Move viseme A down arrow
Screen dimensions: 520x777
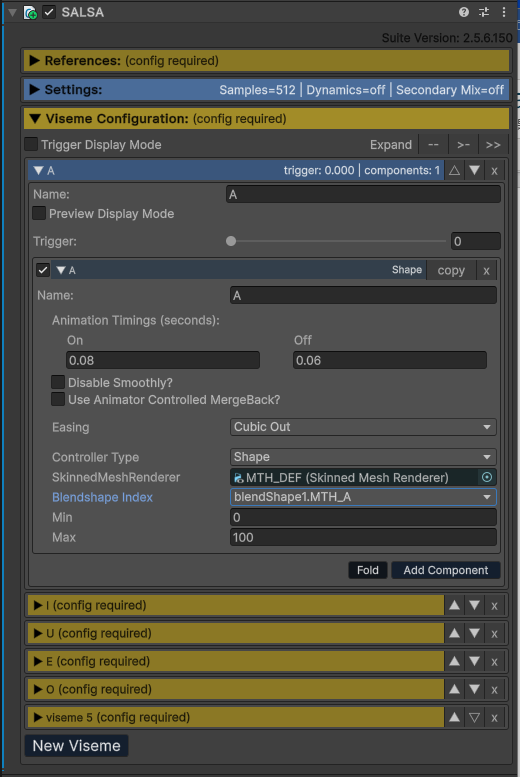pyautogui.click(x=474, y=170)
